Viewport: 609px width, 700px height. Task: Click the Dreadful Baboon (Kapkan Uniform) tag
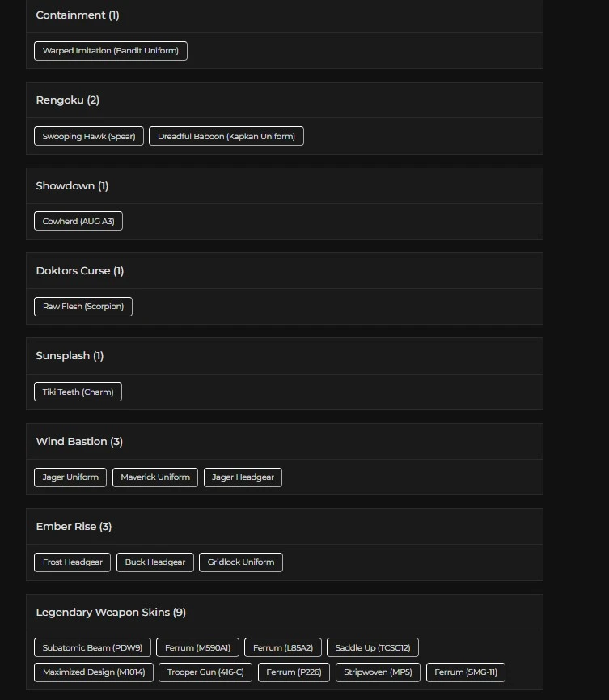[226, 137]
